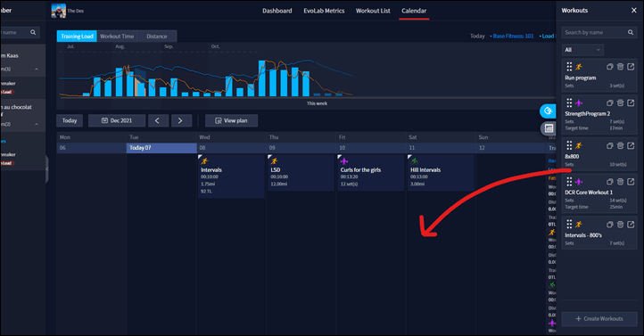Click the StrengthProgram 2 drag handle
644x336 pixels.
(569, 102)
